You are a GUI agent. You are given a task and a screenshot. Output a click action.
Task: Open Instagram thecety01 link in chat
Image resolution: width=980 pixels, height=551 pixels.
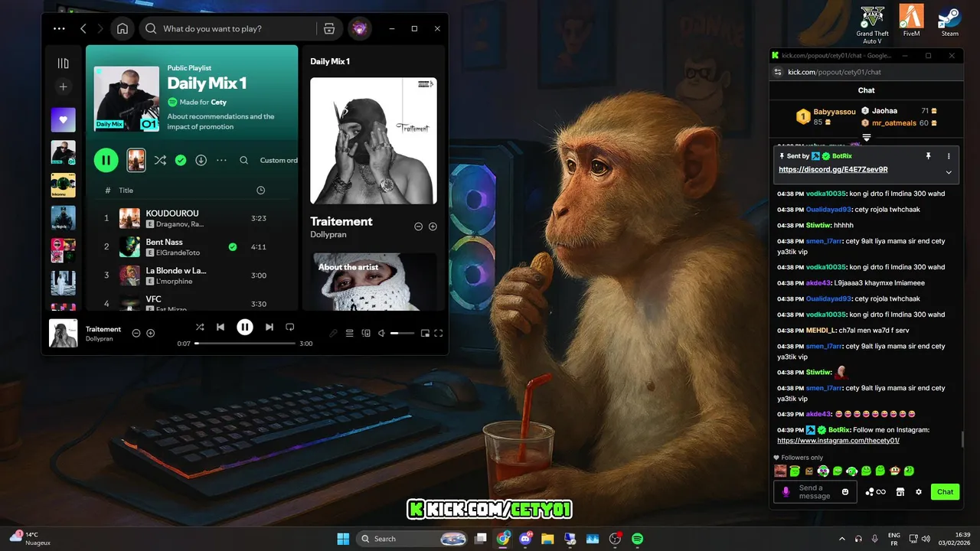click(x=838, y=441)
